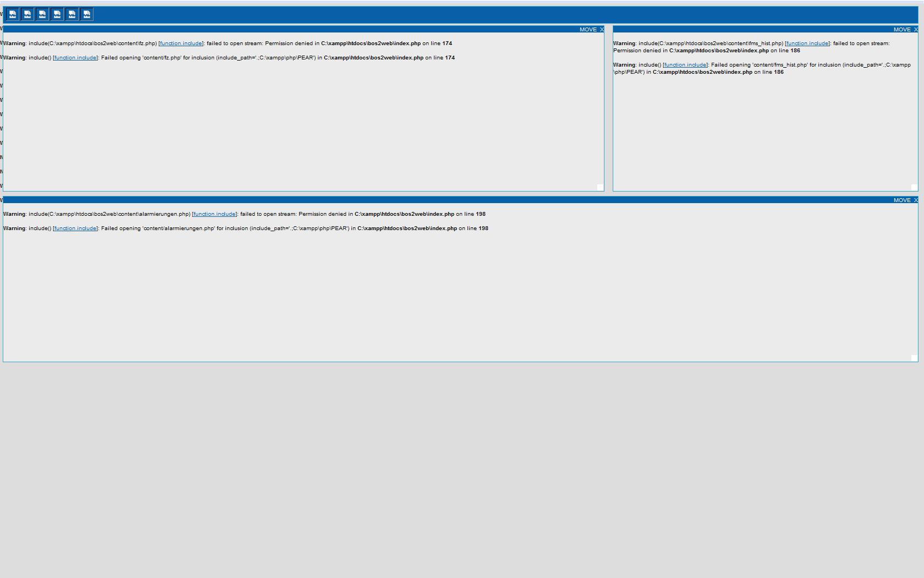Click the third broken-image toolbar icon
This screenshot has width=924, height=578.
coord(42,14)
